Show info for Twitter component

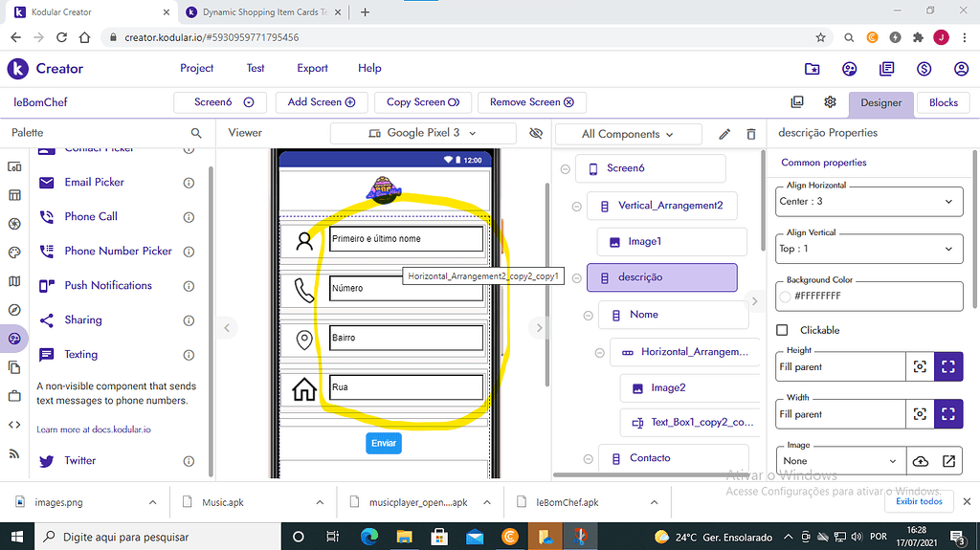coord(189,461)
